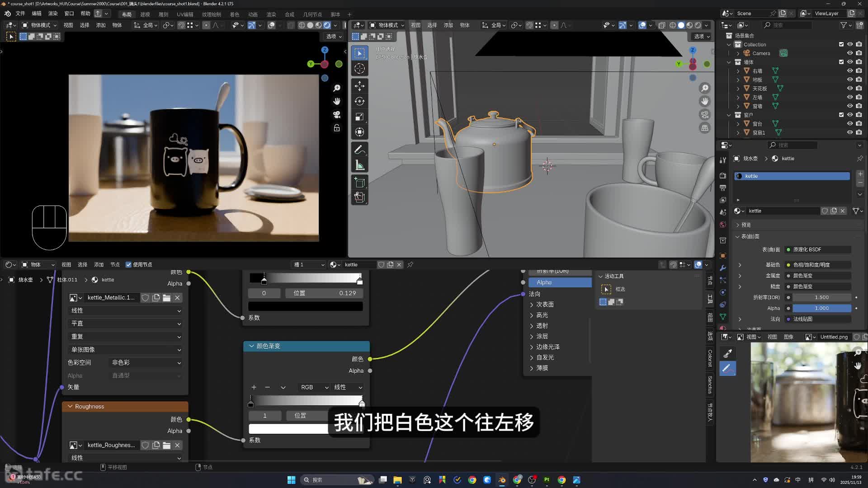Open folder icon for kettle_Metallic image

(166, 298)
